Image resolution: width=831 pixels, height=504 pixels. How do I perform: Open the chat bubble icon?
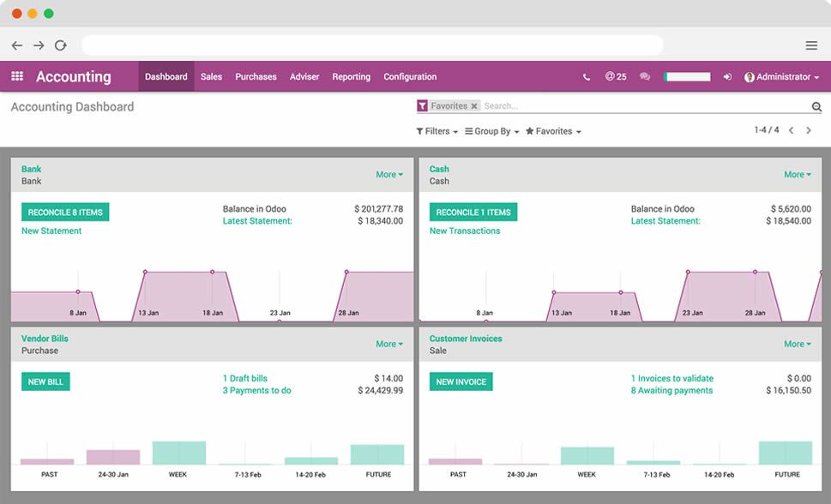click(644, 76)
